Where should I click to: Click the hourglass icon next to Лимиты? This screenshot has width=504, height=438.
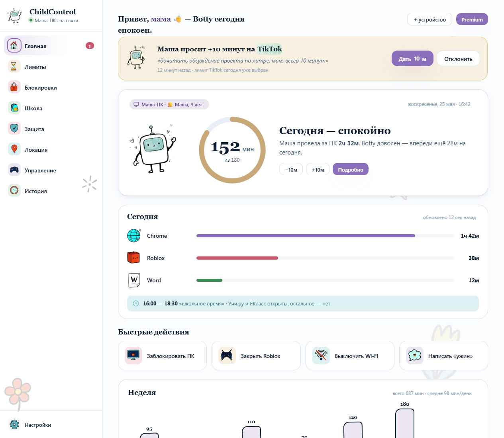point(14,66)
